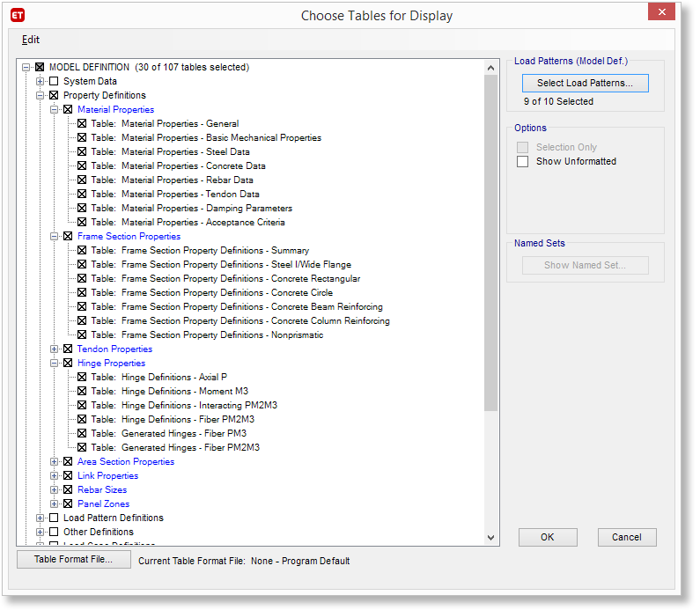Click Select Load Patterns button
Viewport: 700px width, 610px height.
585,83
